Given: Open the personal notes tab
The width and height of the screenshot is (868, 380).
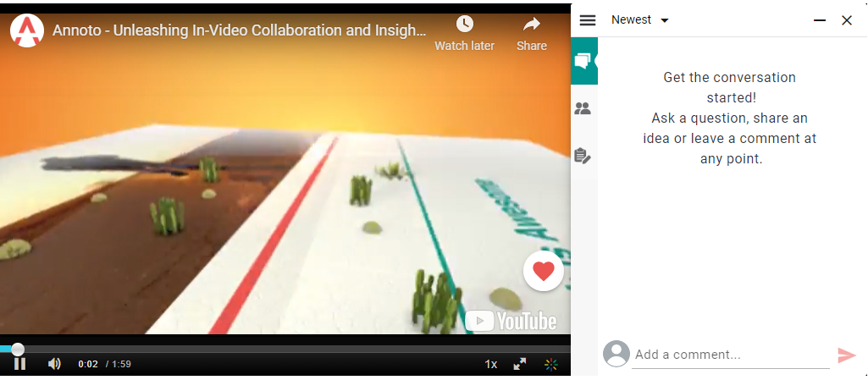Looking at the screenshot, I should pyautogui.click(x=583, y=156).
